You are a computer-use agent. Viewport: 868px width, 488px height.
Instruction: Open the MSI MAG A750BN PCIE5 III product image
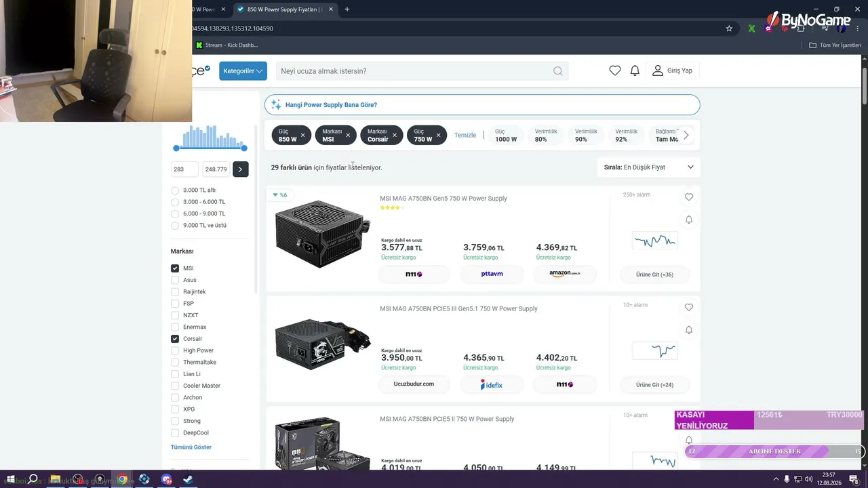coord(322,344)
